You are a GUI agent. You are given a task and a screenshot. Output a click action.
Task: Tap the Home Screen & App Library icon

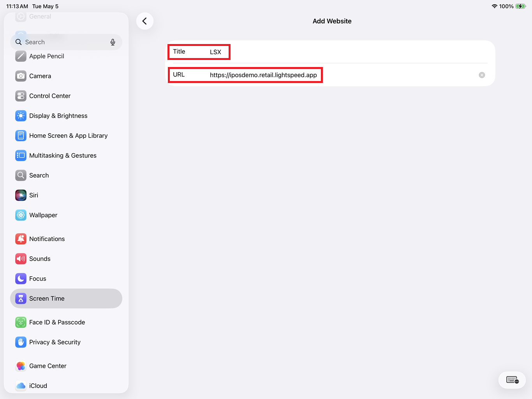point(21,136)
